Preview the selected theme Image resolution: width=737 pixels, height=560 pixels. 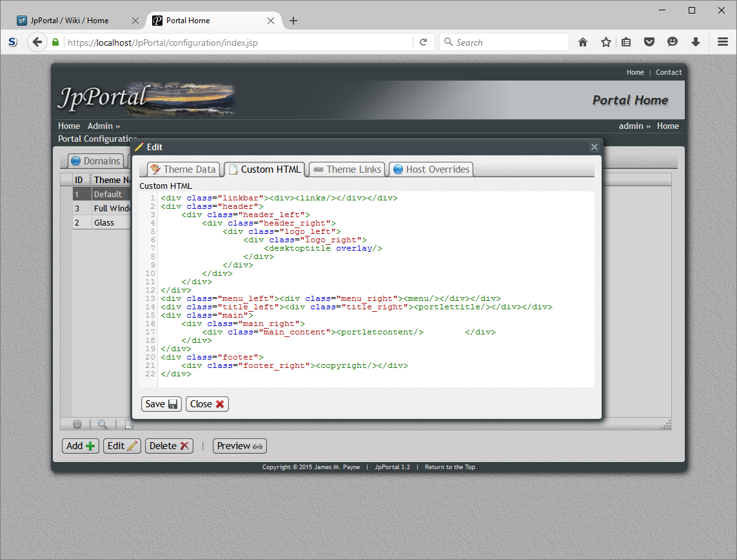(x=239, y=445)
